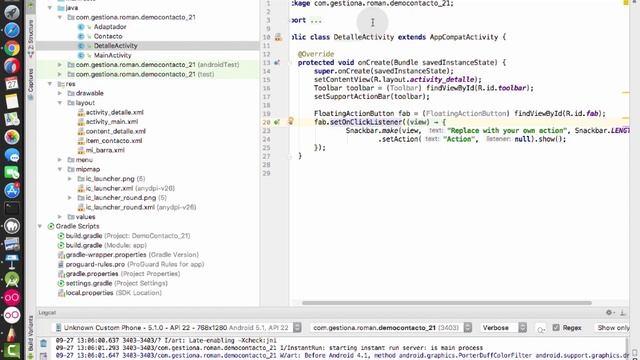Open the Maps app in dock
The image size is (640, 360).
[12, 119]
